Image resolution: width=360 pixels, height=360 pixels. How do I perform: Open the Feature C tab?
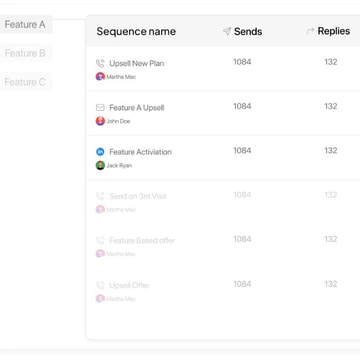click(25, 82)
